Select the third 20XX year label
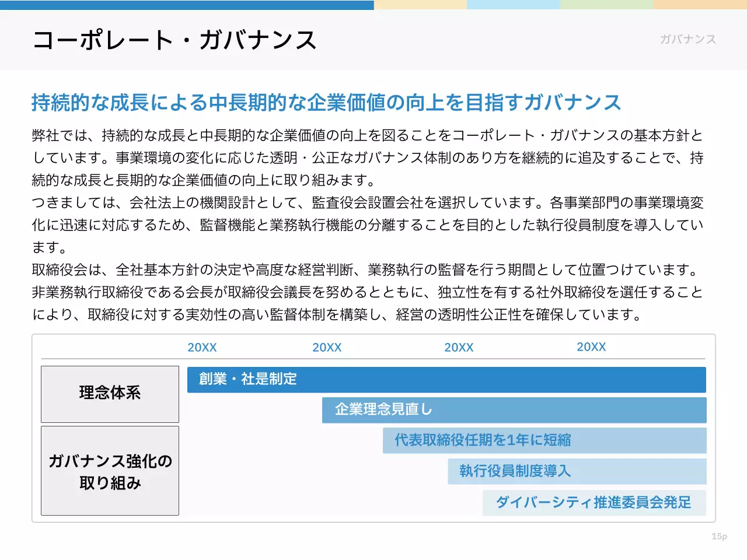This screenshot has height=560, width=747. (459, 347)
